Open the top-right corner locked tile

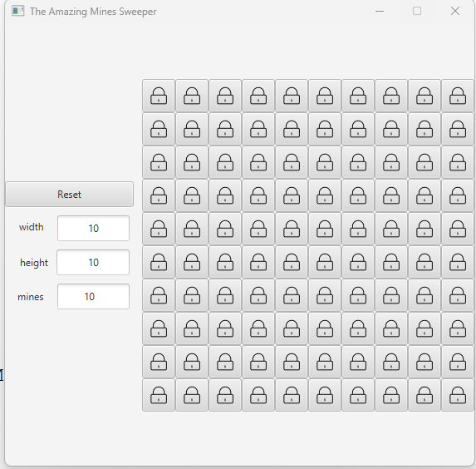(x=458, y=96)
